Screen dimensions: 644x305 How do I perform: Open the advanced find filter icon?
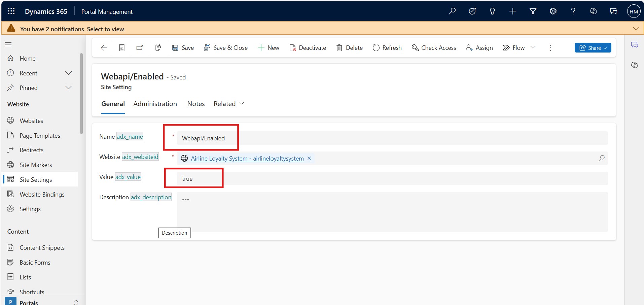click(533, 11)
